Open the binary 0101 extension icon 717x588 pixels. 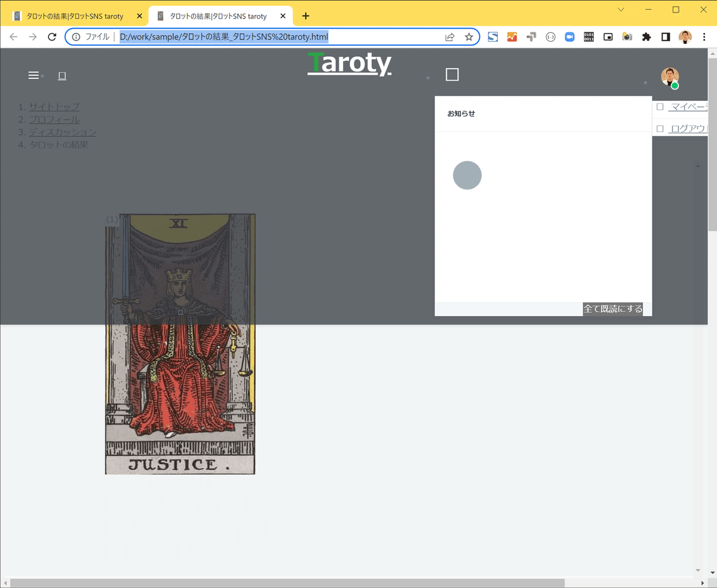(589, 37)
